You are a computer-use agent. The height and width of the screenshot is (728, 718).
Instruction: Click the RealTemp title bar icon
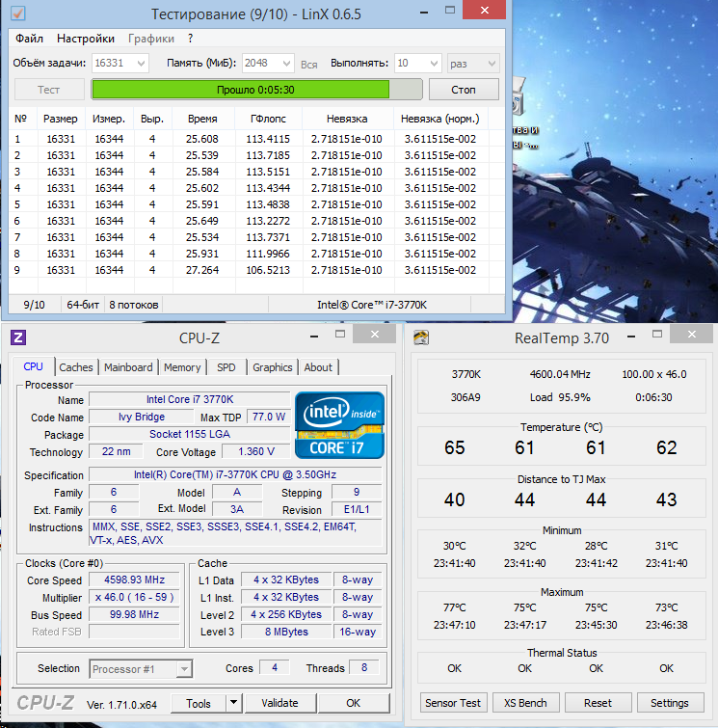pyautogui.click(x=421, y=337)
